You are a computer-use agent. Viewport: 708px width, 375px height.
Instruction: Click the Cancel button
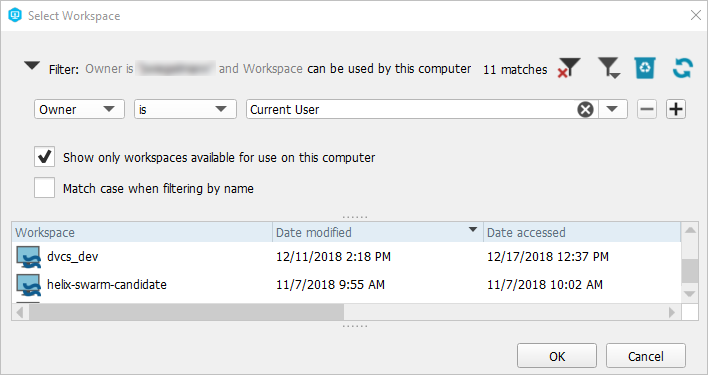click(x=646, y=356)
